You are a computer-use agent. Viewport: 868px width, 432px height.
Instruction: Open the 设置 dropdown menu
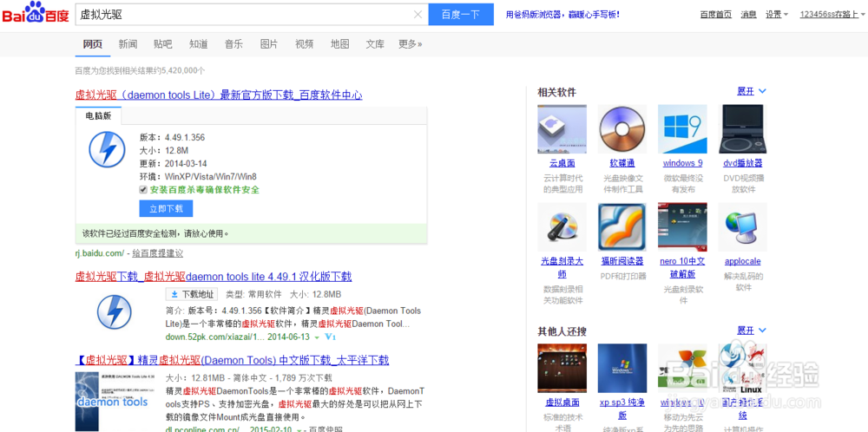[x=777, y=15]
